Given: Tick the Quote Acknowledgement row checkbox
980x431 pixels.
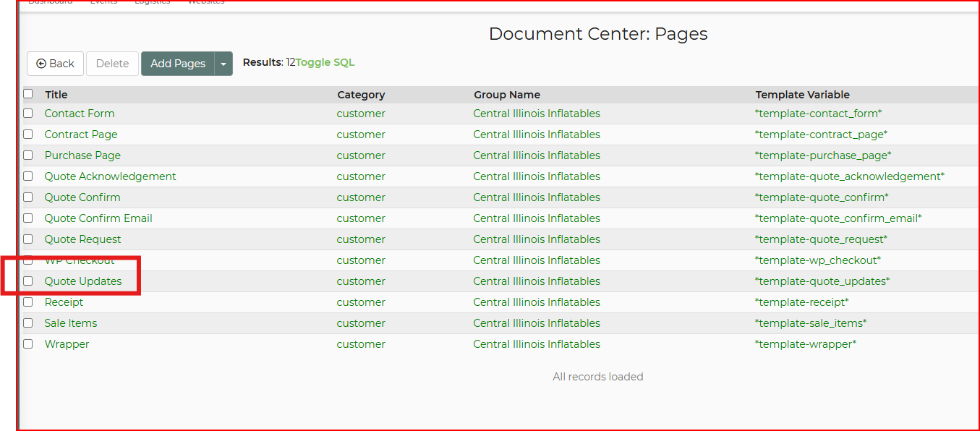Looking at the screenshot, I should (28, 176).
